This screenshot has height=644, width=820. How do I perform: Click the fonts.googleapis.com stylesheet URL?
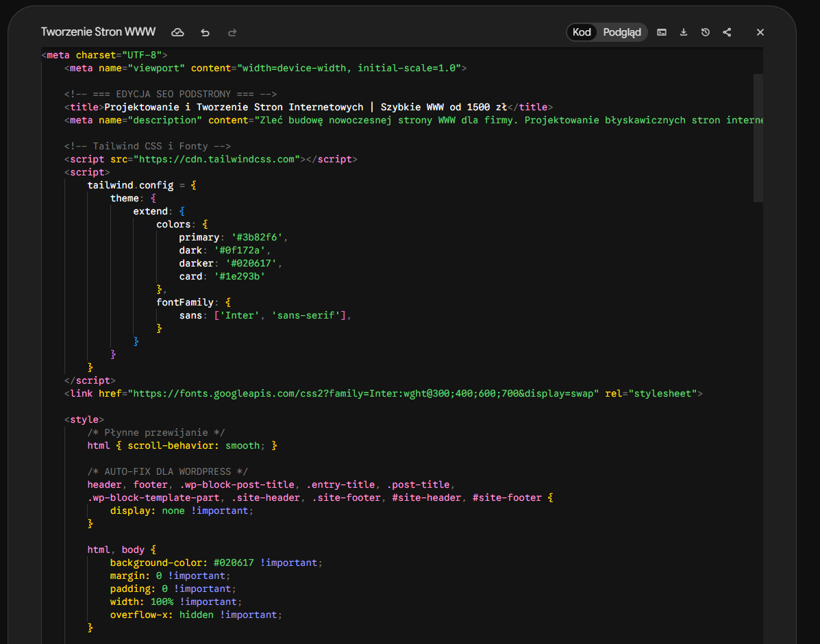(364, 393)
